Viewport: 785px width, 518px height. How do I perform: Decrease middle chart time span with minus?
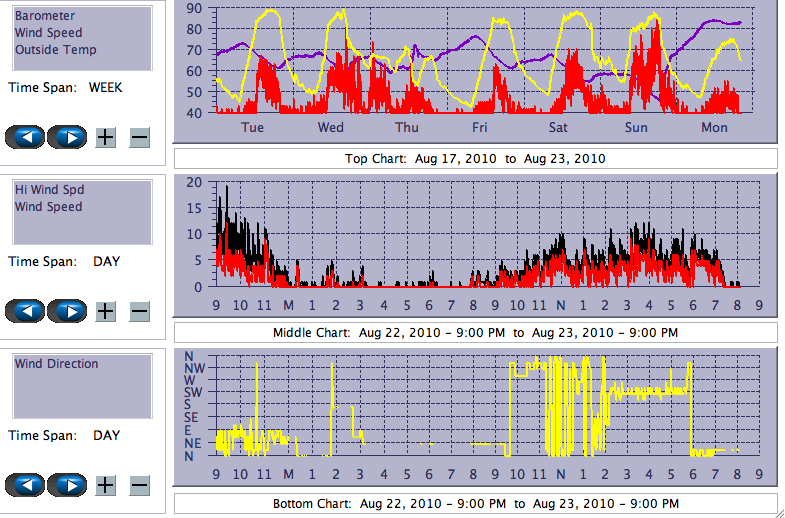point(139,311)
